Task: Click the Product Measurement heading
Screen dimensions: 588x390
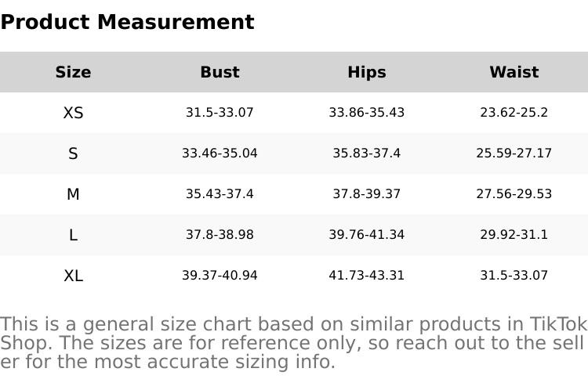Action: pos(127,22)
